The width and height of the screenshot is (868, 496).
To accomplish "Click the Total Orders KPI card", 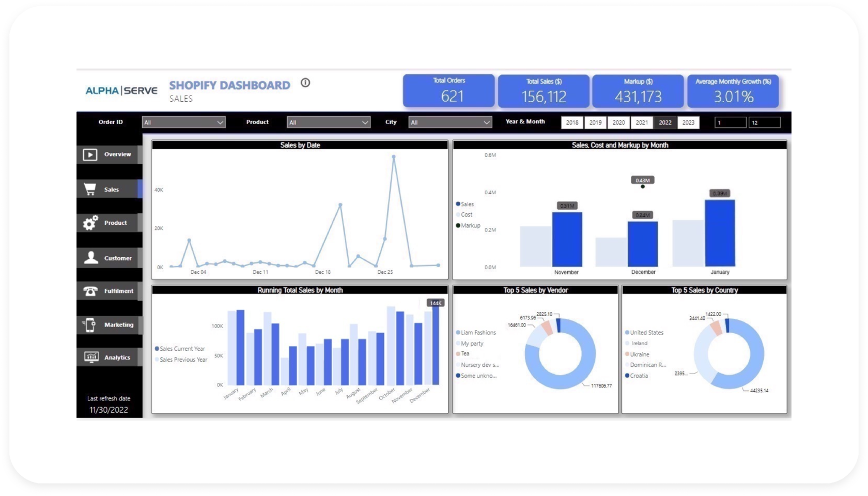I will 448,91.
